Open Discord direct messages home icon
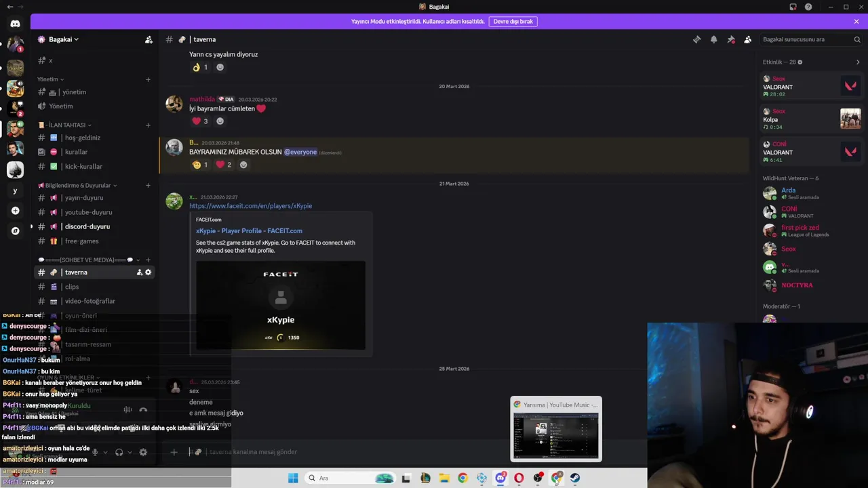This screenshot has height=488, width=868. tap(15, 24)
